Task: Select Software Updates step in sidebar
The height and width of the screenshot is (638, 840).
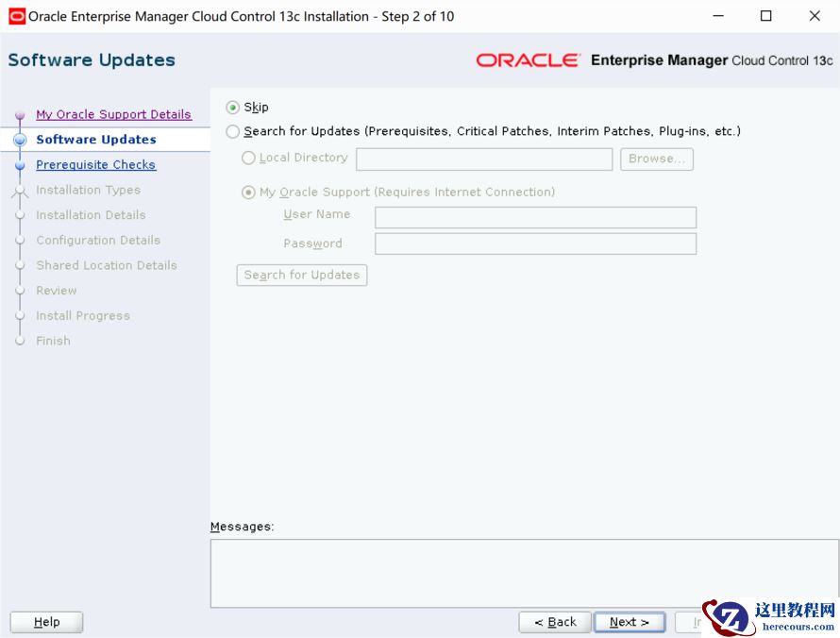Action: click(x=96, y=140)
